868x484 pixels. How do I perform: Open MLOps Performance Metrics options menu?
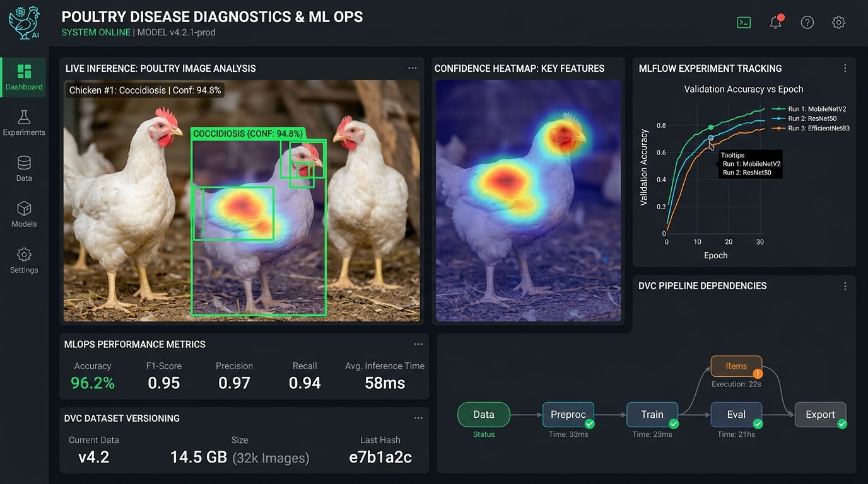pyautogui.click(x=418, y=344)
